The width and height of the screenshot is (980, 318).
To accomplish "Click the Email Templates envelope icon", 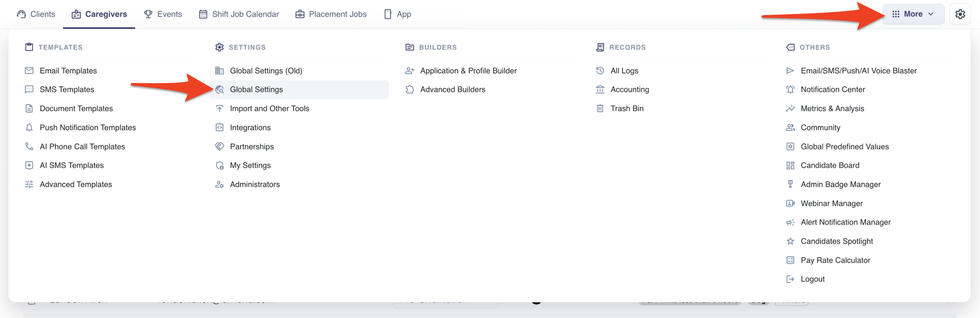I will (29, 70).
